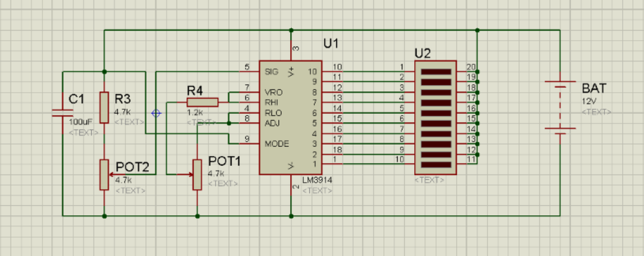Select the C1 capacitor symbol
The image size is (644, 256).
[x=63, y=113]
